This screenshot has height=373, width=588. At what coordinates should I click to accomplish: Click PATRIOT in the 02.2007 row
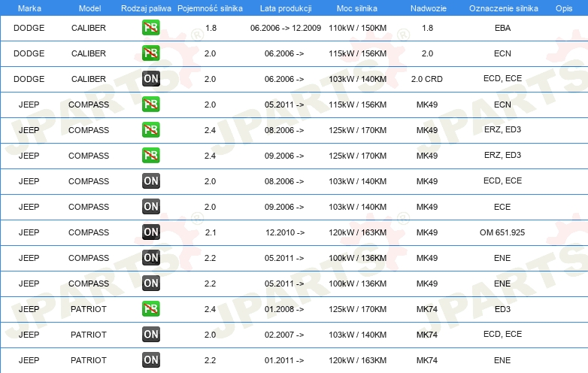[89, 335]
